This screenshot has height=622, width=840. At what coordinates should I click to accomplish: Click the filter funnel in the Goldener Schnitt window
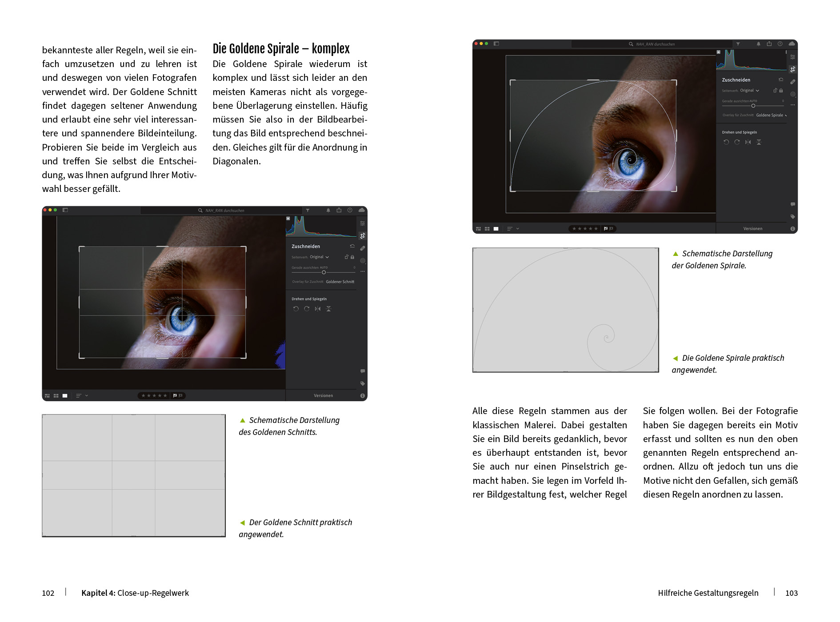tap(308, 210)
